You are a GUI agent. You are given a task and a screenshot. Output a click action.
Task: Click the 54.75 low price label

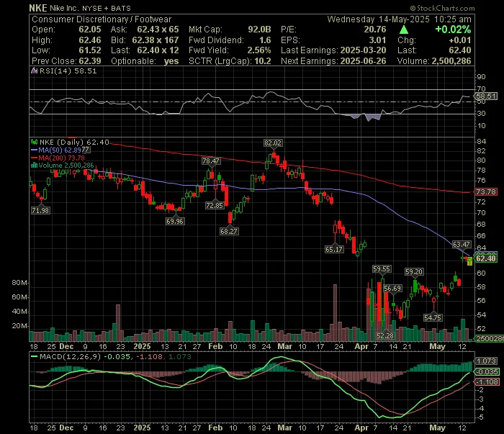coord(433,317)
